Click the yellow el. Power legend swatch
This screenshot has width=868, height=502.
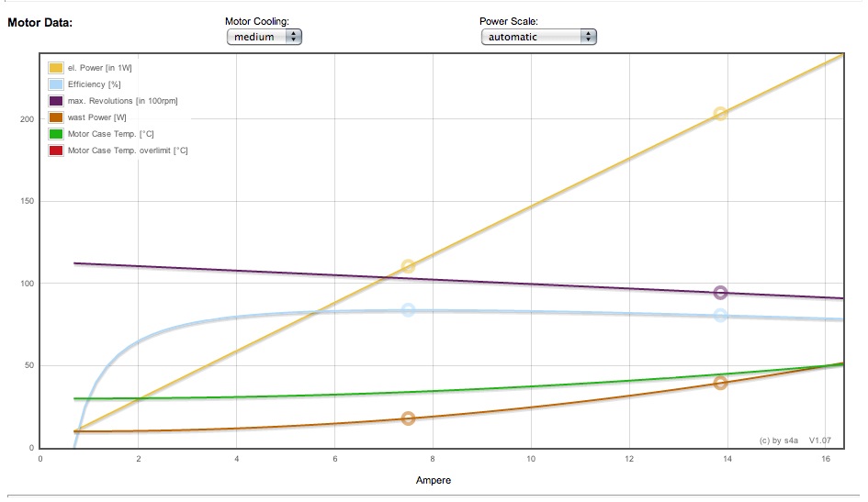coord(56,68)
